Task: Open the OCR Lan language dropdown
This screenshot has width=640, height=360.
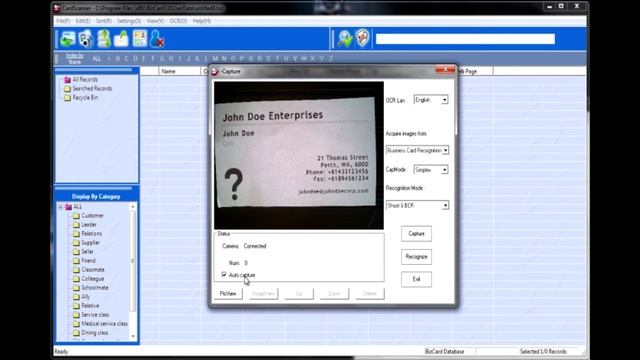Action: [x=431, y=100]
